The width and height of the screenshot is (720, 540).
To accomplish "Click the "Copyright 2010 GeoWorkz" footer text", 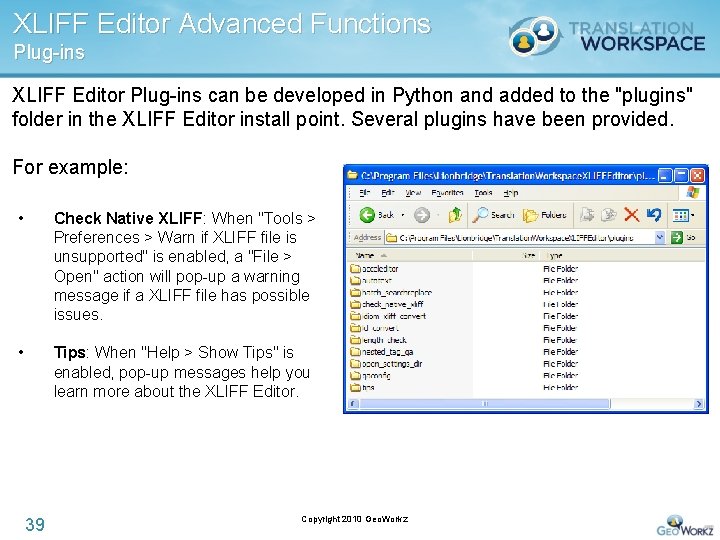I will (x=354, y=519).
